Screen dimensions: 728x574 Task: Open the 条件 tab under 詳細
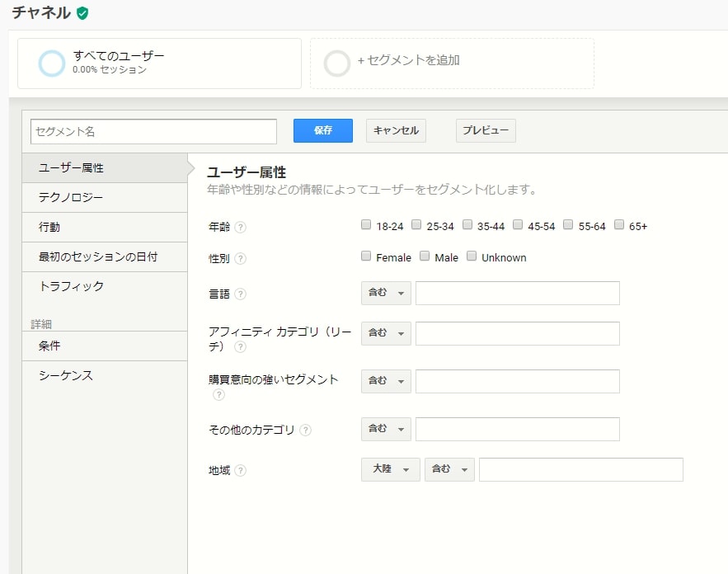coord(105,346)
